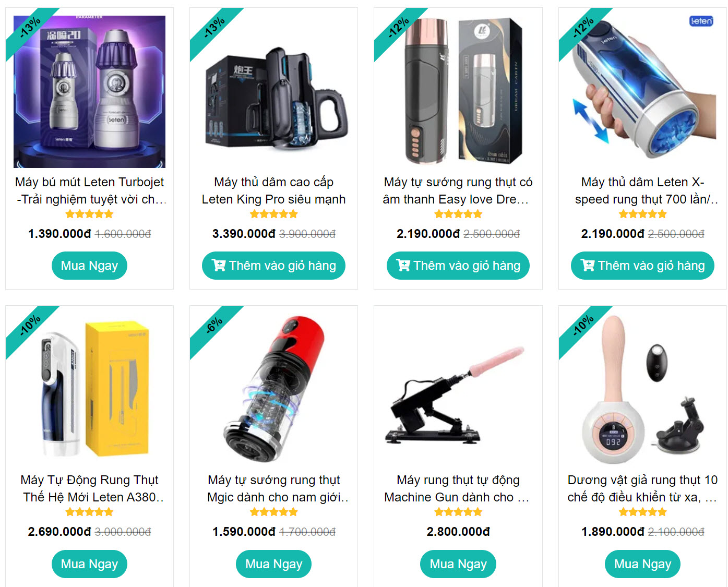The image size is (728, 587).
Task: Click Mua Ngay for Machine Gun
Action: tap(458, 564)
